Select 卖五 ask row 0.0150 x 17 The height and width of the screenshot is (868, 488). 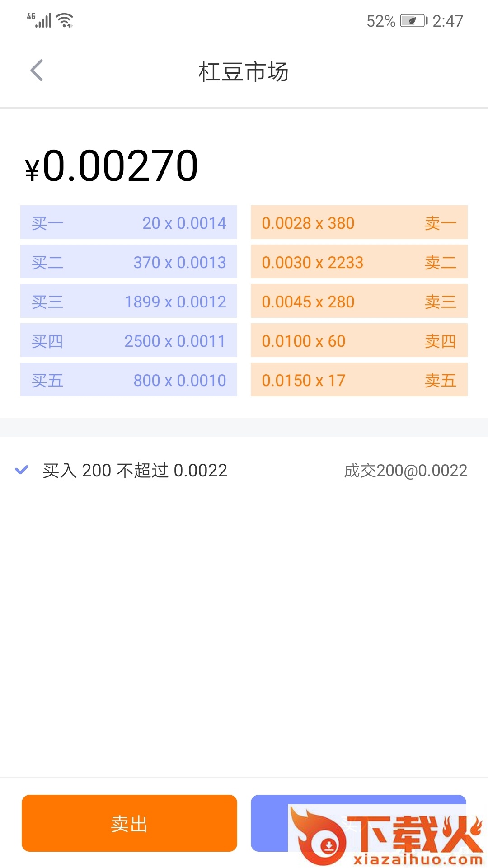(359, 380)
